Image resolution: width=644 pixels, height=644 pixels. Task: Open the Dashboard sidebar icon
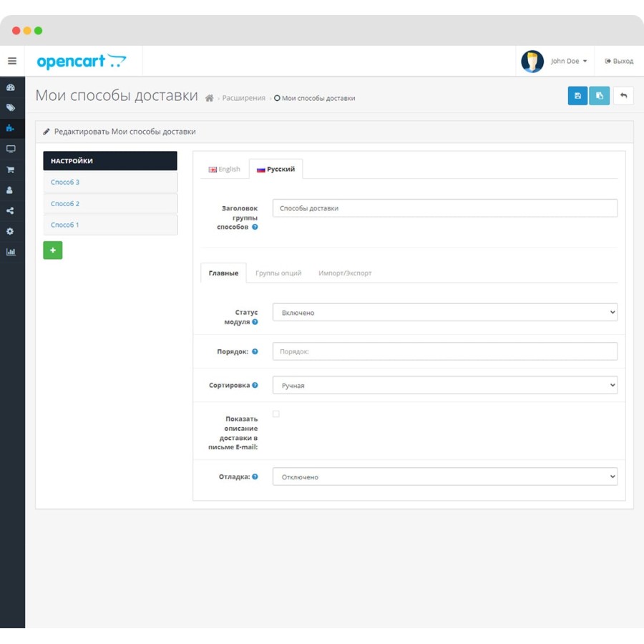pyautogui.click(x=11, y=87)
